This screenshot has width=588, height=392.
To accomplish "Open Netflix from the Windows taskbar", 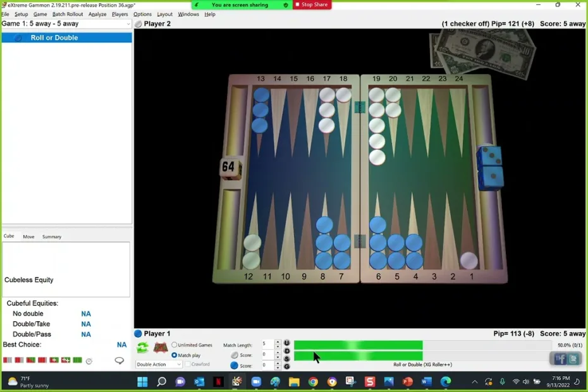I will 218,381.
